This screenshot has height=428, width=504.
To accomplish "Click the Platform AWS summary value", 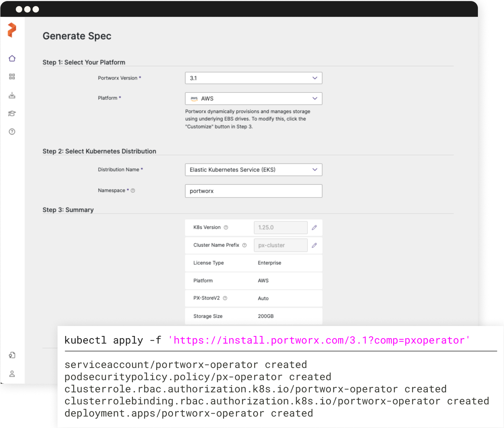I will click(263, 281).
